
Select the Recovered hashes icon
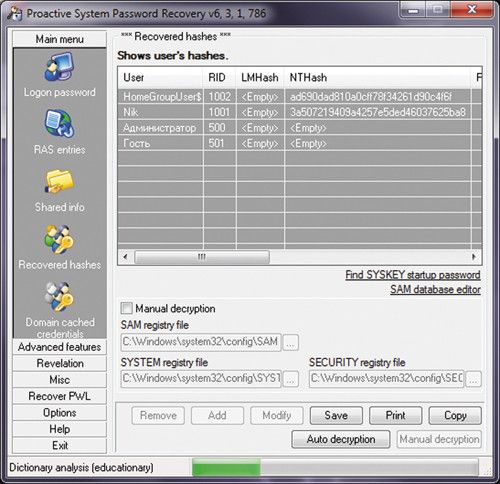tap(59, 239)
